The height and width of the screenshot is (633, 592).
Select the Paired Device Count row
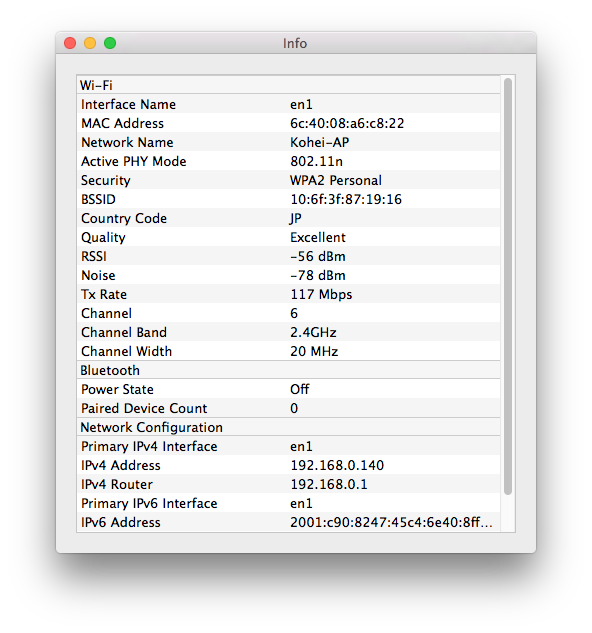[x=288, y=408]
